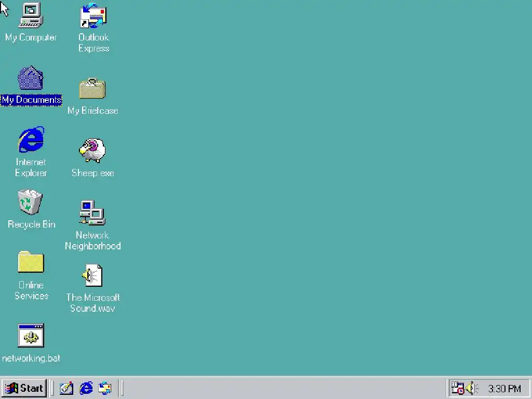Launch Internet Explorer from Quick Launch

pos(86,388)
